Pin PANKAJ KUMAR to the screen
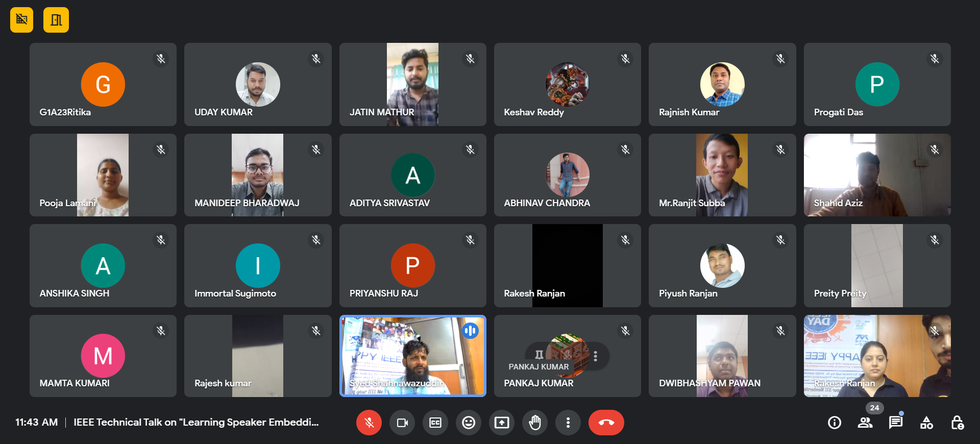Image resolution: width=980 pixels, height=444 pixels. tap(539, 355)
